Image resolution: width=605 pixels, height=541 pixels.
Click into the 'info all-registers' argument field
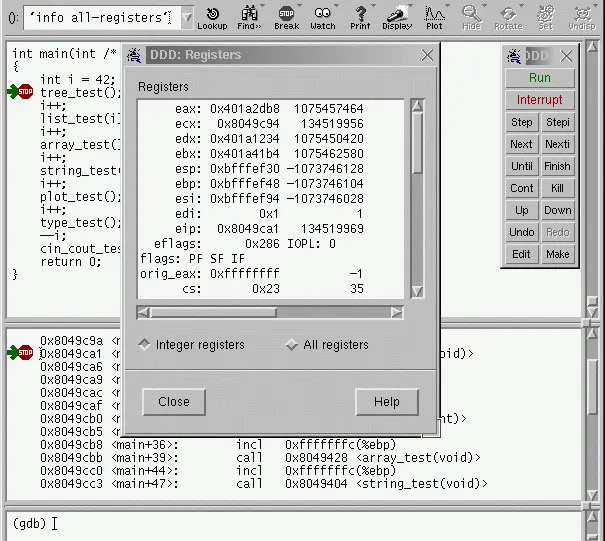[95, 17]
